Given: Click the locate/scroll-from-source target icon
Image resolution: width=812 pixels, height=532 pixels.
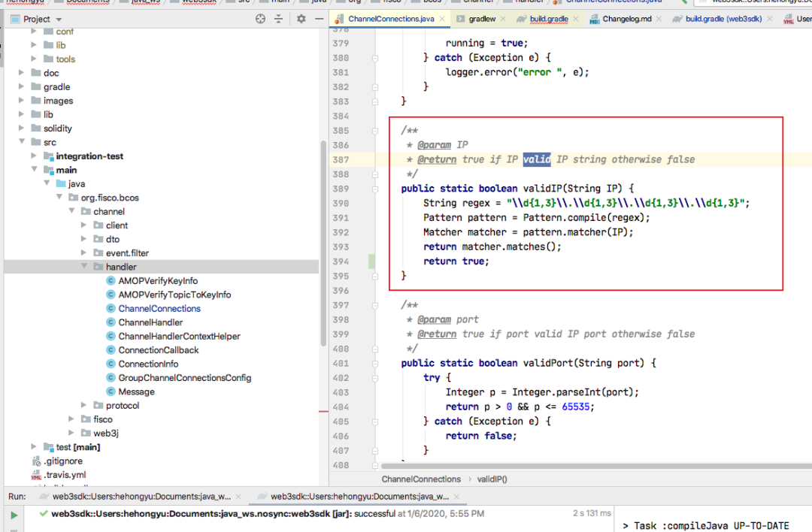Looking at the screenshot, I should 260,19.
